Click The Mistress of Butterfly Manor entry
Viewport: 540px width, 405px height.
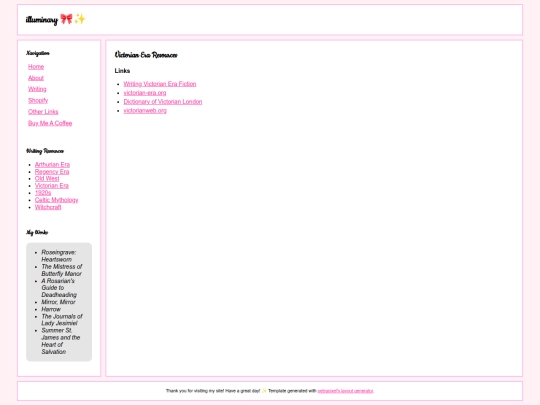coord(62,270)
